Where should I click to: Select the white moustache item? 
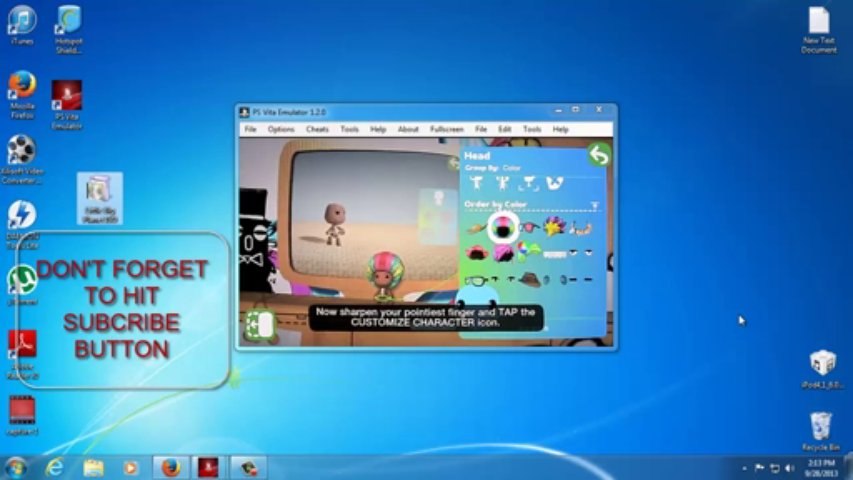coord(555,254)
